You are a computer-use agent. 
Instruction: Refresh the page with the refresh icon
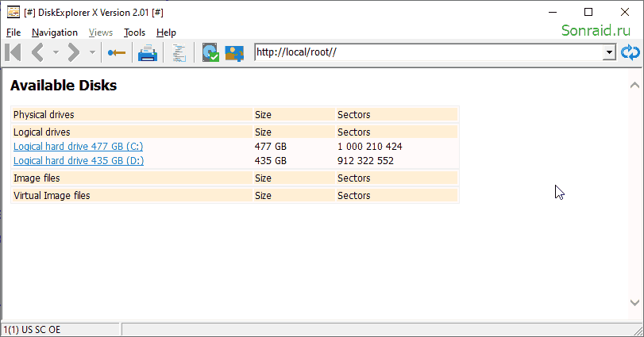click(x=630, y=52)
